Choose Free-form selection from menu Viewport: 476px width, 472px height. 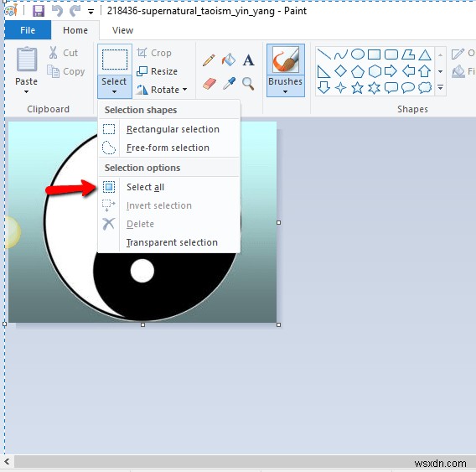(x=168, y=148)
